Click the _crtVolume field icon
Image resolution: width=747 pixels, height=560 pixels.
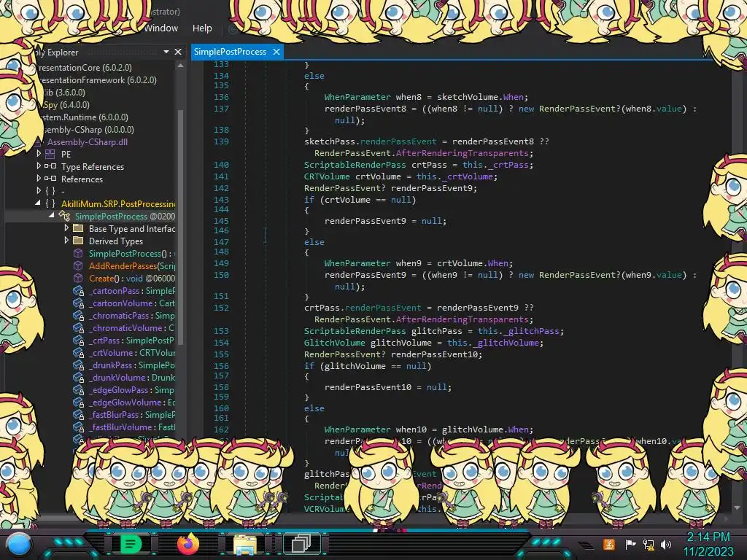coord(79,352)
